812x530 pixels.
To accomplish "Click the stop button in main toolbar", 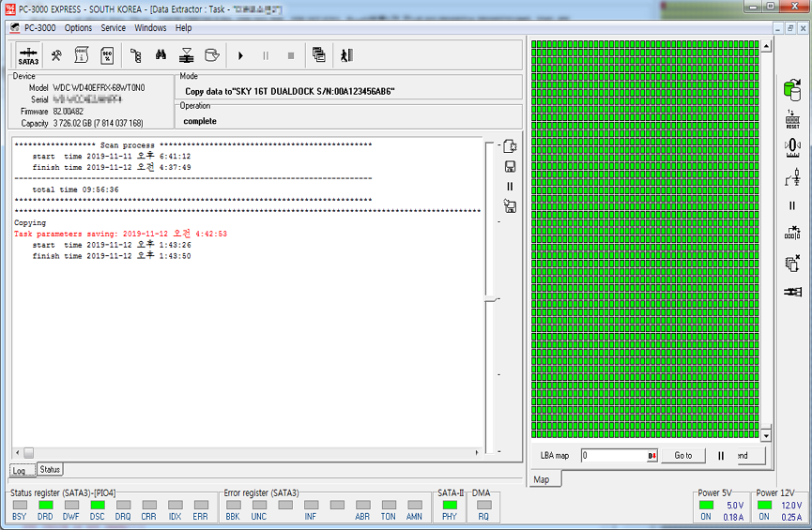I will 291,55.
